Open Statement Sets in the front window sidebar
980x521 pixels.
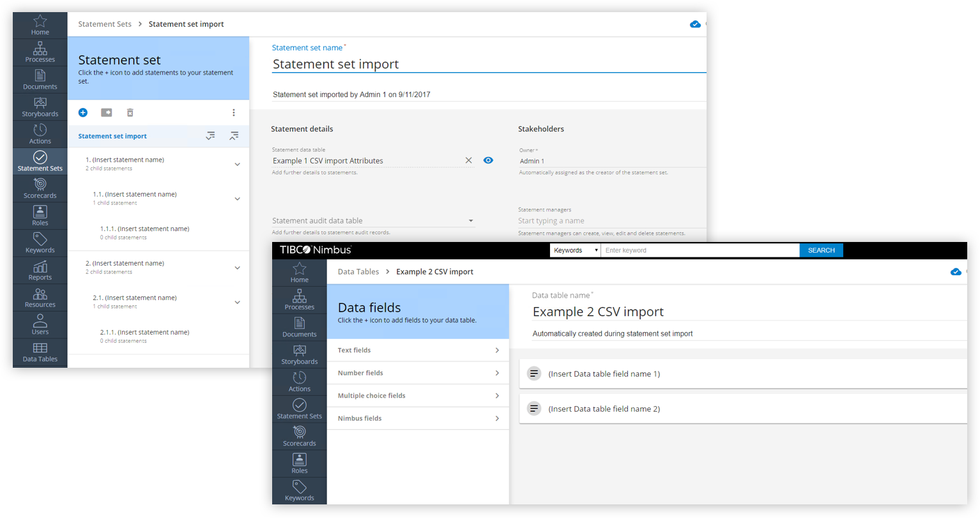[x=300, y=409]
